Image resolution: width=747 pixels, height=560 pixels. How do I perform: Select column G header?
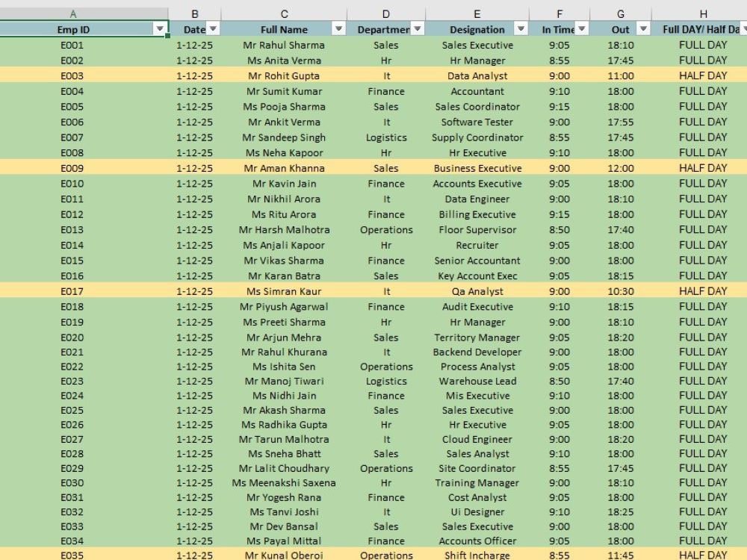click(x=620, y=14)
